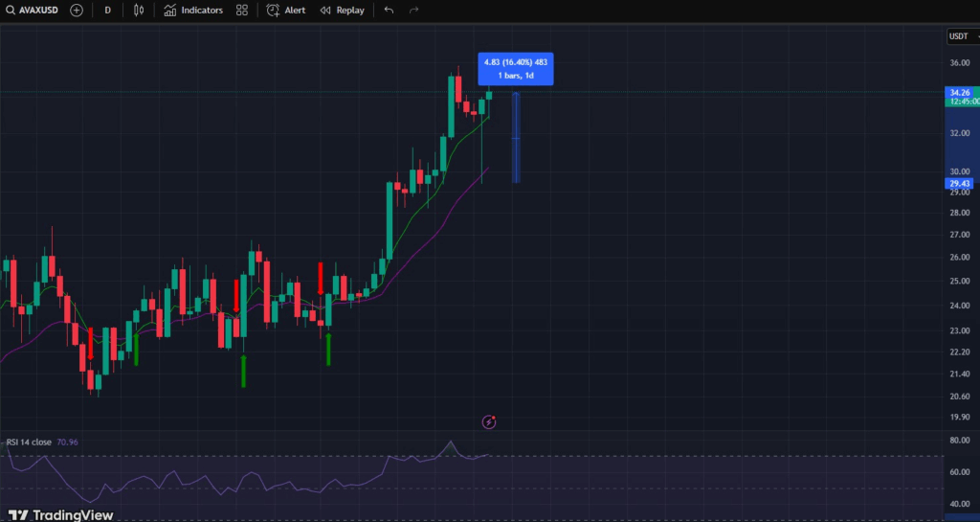Open the AVAXUSD symbol search
The height and width of the screenshot is (522, 980).
pos(33,10)
